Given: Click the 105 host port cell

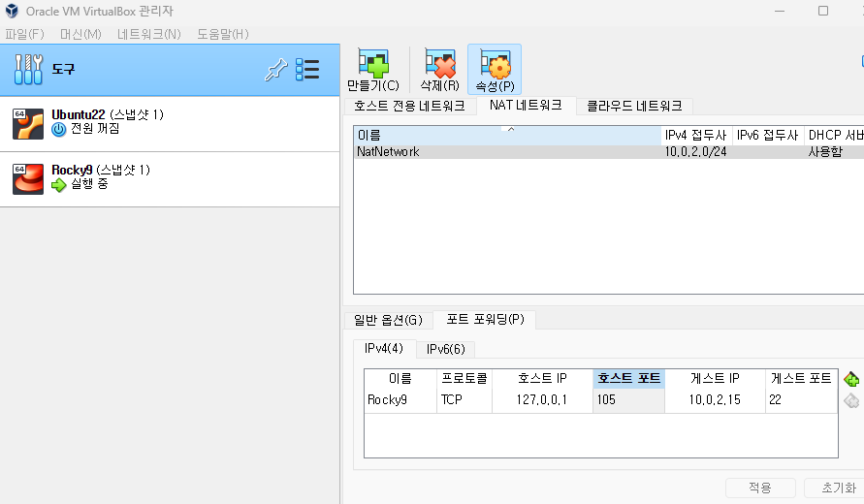Looking at the screenshot, I should click(x=628, y=400).
